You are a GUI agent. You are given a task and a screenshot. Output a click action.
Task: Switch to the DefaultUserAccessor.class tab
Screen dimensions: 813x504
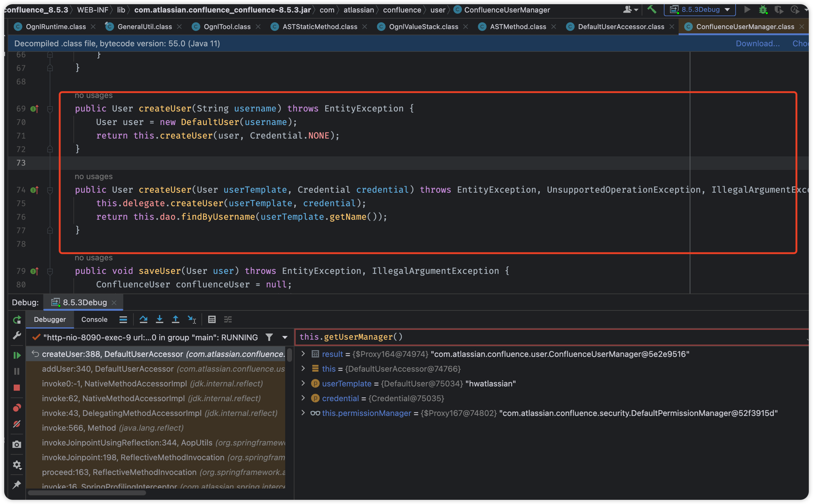point(621,26)
